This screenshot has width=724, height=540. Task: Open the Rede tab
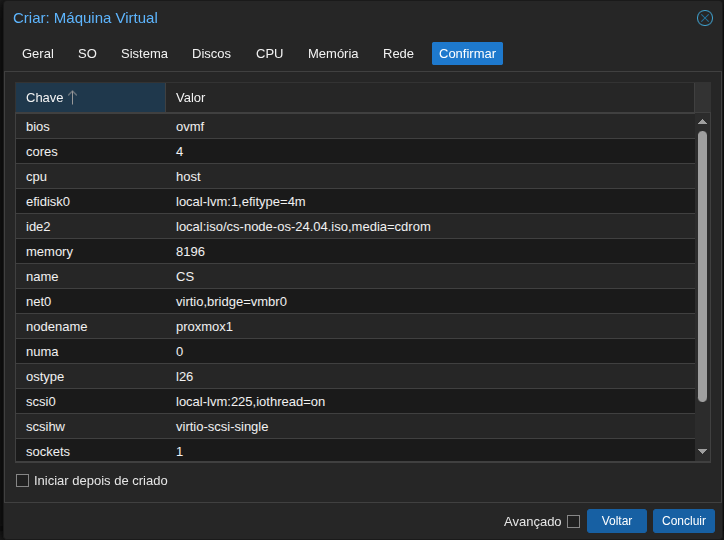[x=398, y=54]
